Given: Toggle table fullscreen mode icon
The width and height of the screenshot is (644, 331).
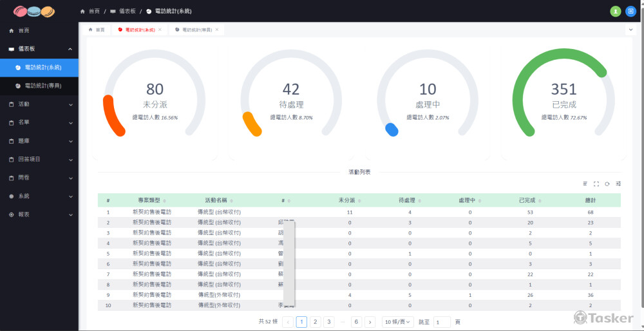Looking at the screenshot, I should pyautogui.click(x=596, y=184).
